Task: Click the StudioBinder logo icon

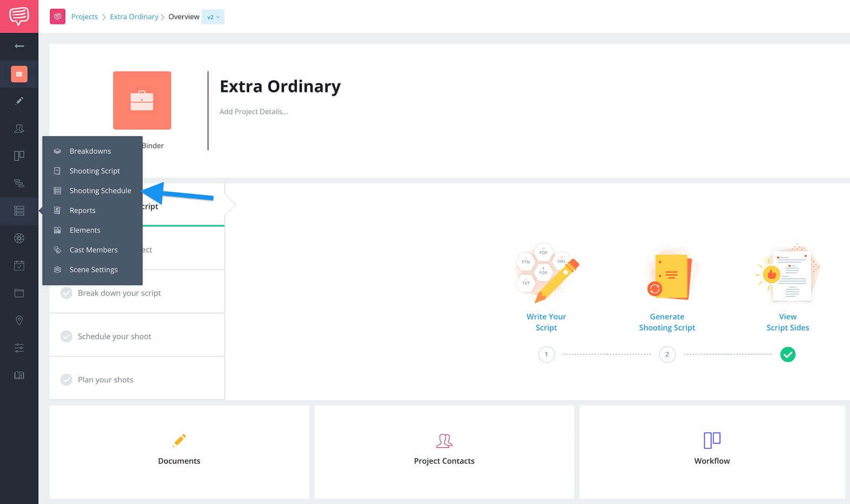Action: coord(19,16)
